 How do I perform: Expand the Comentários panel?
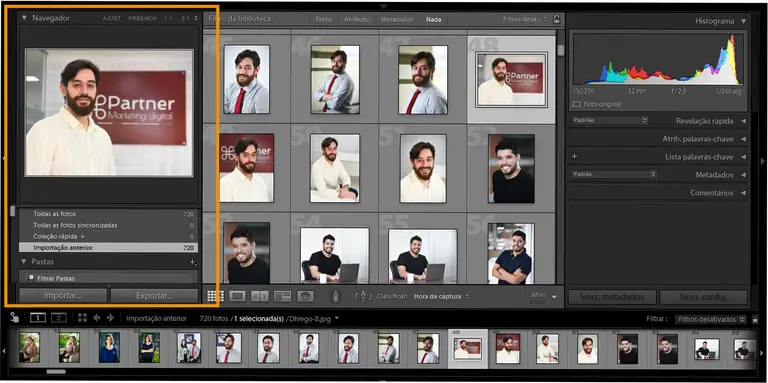point(743,193)
